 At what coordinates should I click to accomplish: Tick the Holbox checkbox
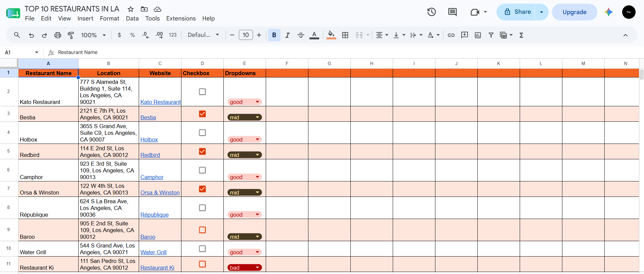[x=202, y=132]
